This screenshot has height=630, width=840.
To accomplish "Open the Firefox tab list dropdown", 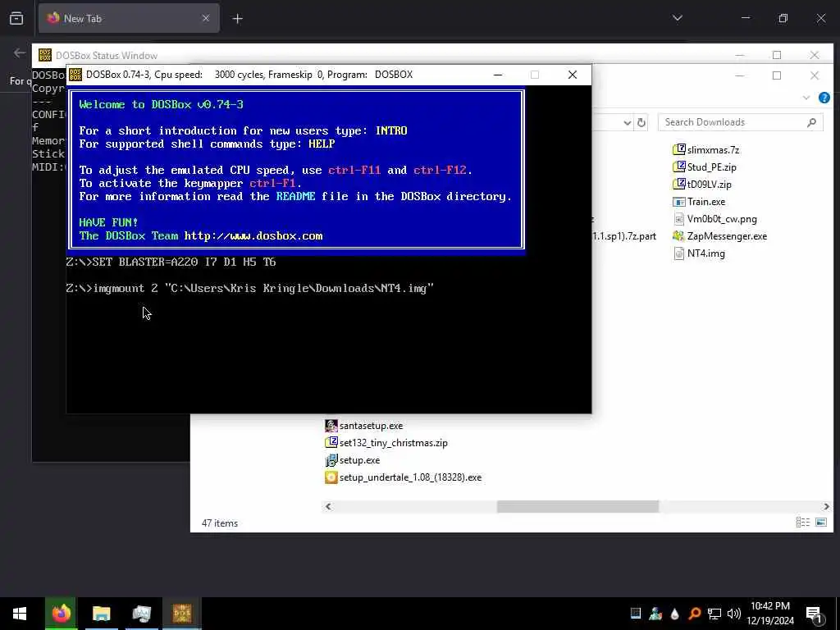I will (x=677, y=18).
